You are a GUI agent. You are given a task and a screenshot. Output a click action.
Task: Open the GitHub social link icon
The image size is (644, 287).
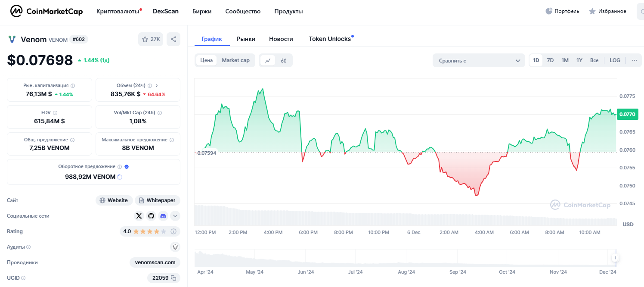151,216
